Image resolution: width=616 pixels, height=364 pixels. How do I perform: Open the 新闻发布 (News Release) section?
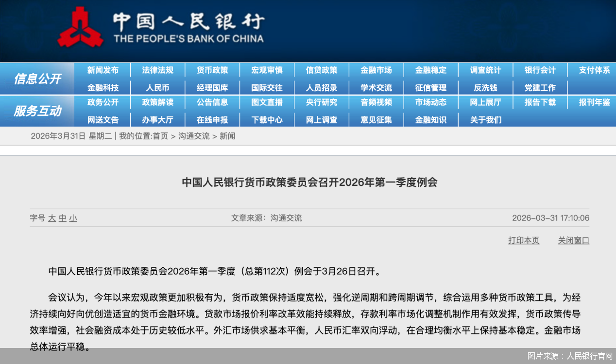pos(103,70)
